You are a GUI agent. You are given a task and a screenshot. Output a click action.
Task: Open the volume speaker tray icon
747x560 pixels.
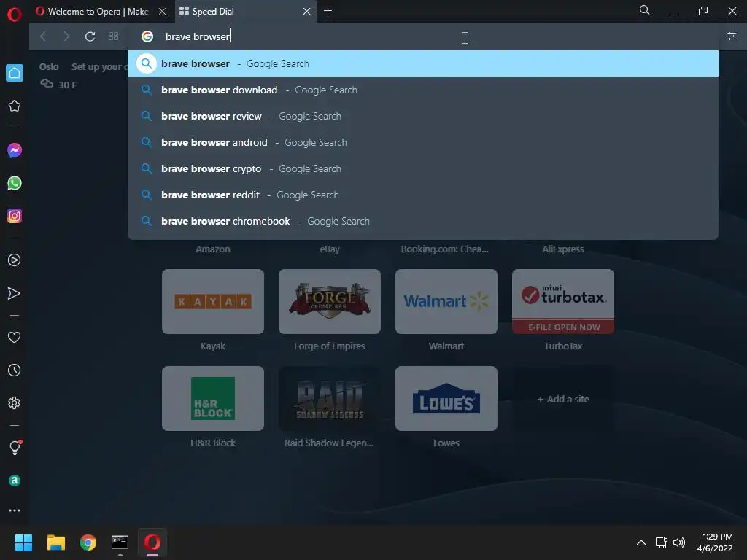click(679, 542)
